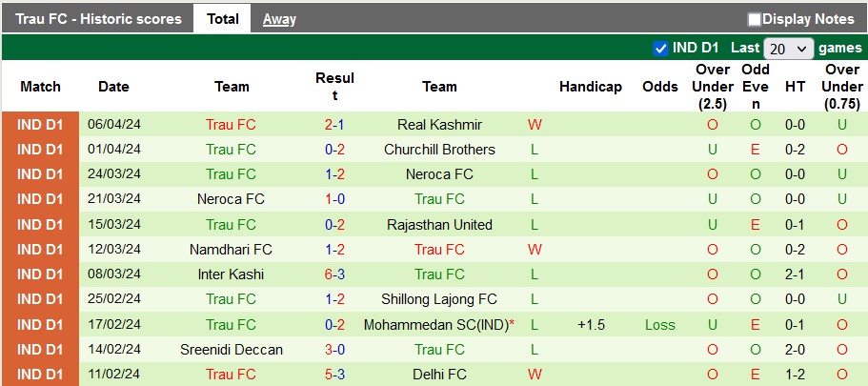Open Real Kashmir team link
Viewport: 868px width, 386px height.
[439, 125]
